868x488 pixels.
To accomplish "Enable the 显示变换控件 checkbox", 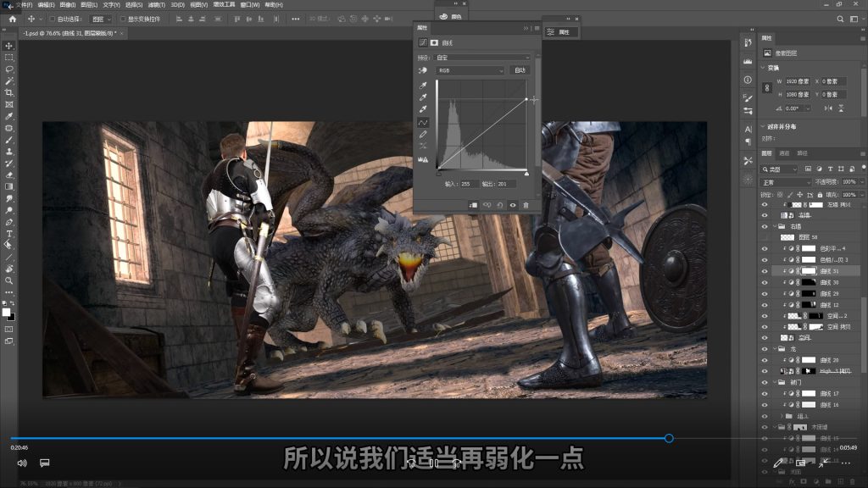I will 123,19.
